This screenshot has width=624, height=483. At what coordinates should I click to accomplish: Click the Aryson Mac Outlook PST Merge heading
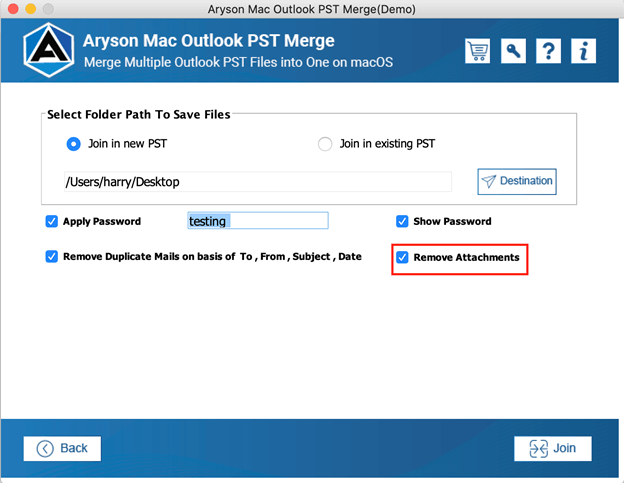209,41
